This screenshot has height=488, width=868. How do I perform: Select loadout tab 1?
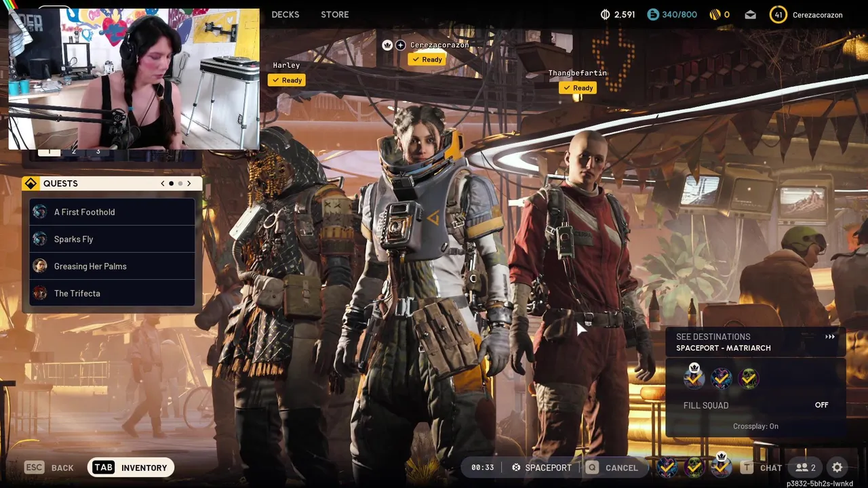pos(49,152)
